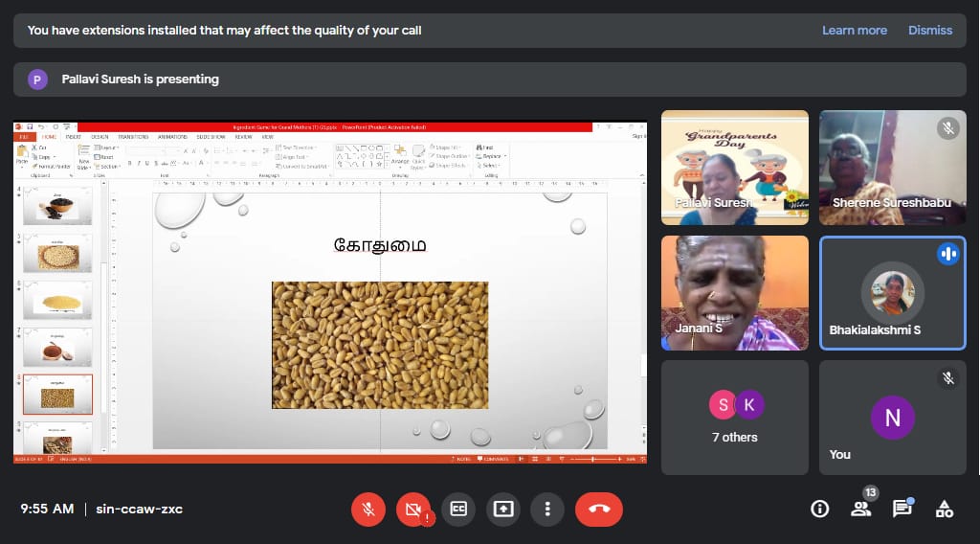Click Bhakialakshmi S speaking indicator icon
The image size is (980, 544).
click(948, 254)
